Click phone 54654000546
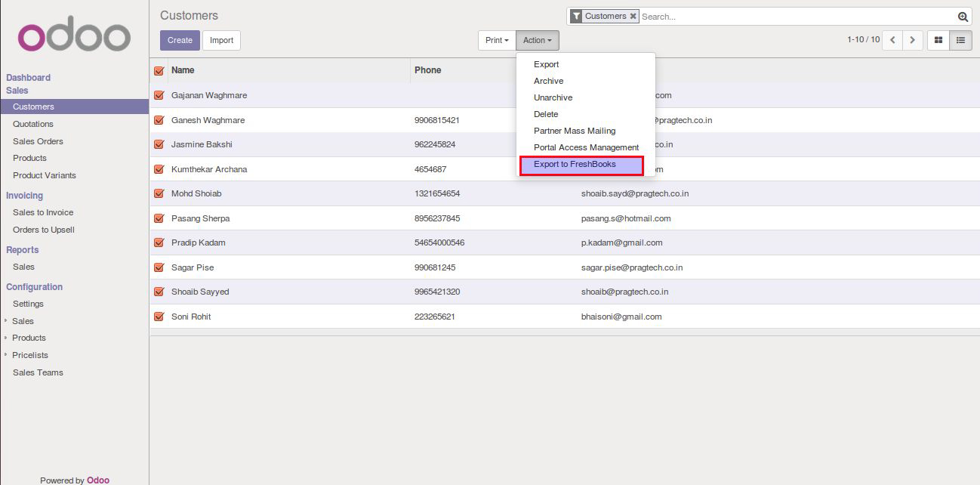This screenshot has height=485, width=980. pyautogui.click(x=439, y=242)
